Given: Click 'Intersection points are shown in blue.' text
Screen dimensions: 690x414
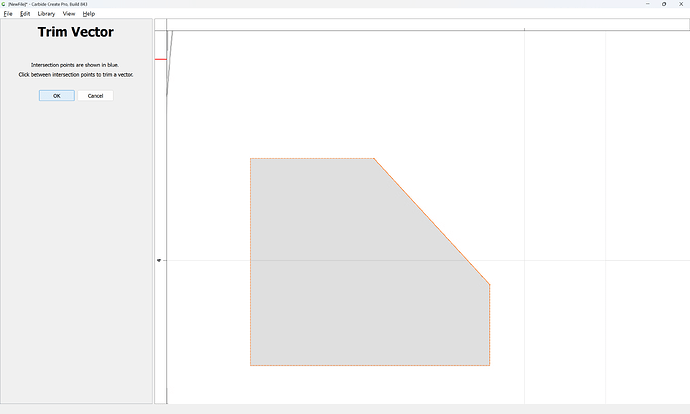Looking at the screenshot, I should click(x=75, y=65).
